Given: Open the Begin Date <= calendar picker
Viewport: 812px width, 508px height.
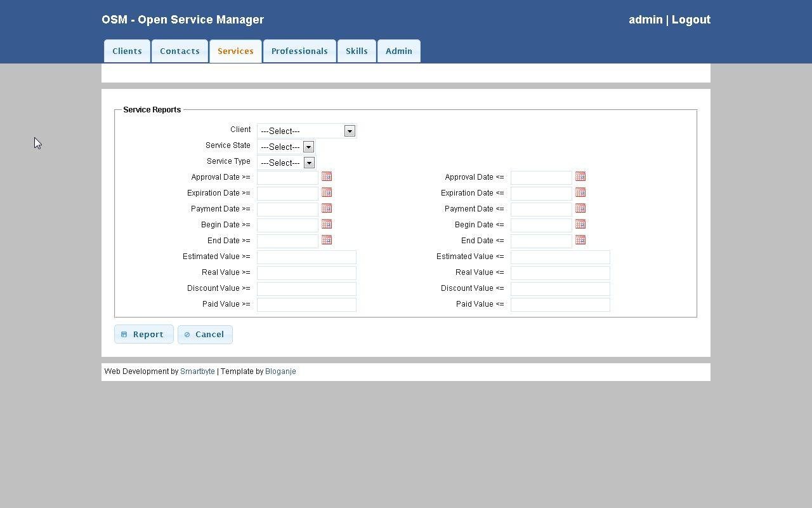Looking at the screenshot, I should tap(580, 224).
